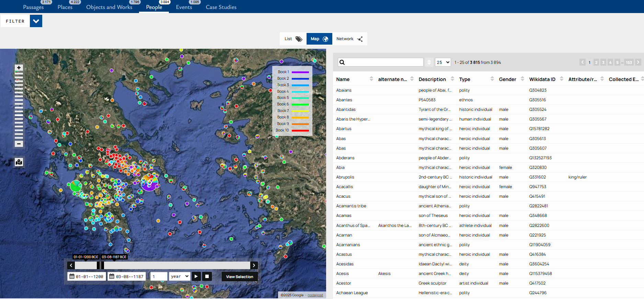The width and height of the screenshot is (644, 299).
Task: Open the year time-unit dropdown
Action: (x=180, y=276)
